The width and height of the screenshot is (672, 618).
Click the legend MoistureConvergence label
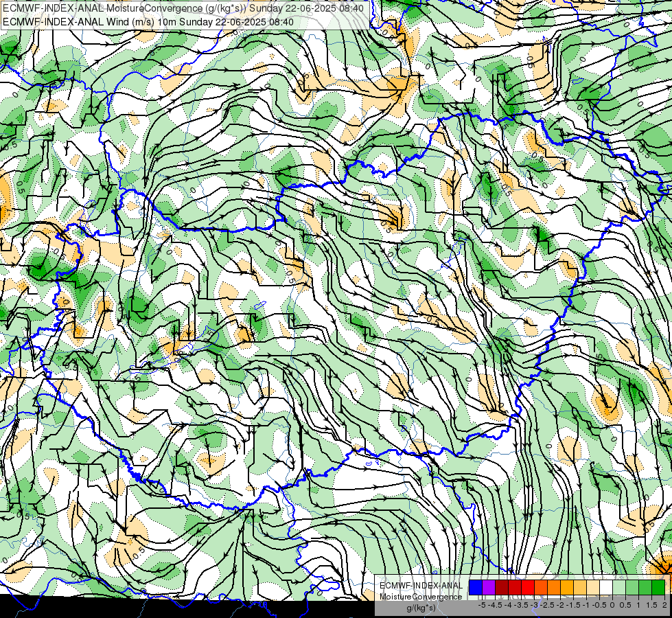pyautogui.click(x=421, y=597)
